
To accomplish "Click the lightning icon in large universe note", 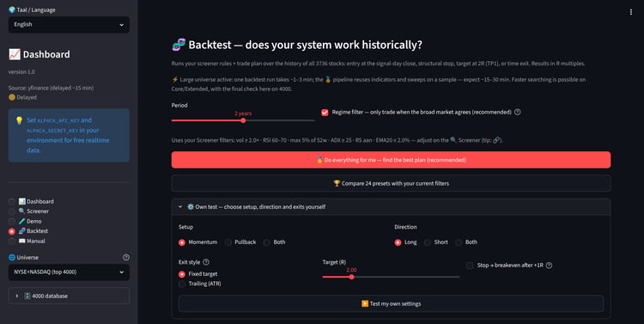I will (x=174, y=79).
